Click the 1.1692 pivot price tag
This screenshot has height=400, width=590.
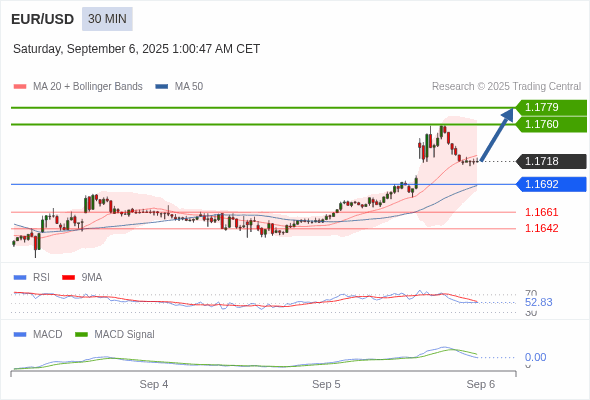coord(551,184)
